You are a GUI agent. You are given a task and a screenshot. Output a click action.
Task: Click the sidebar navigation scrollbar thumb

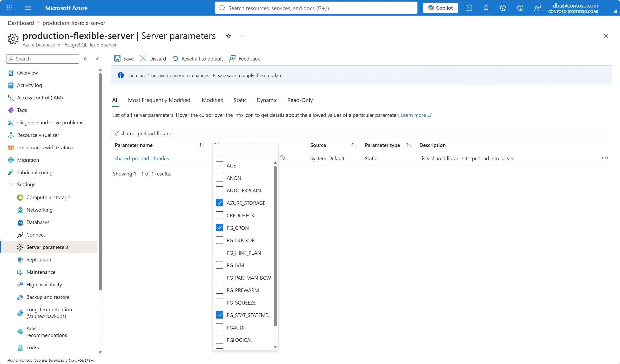point(100,181)
